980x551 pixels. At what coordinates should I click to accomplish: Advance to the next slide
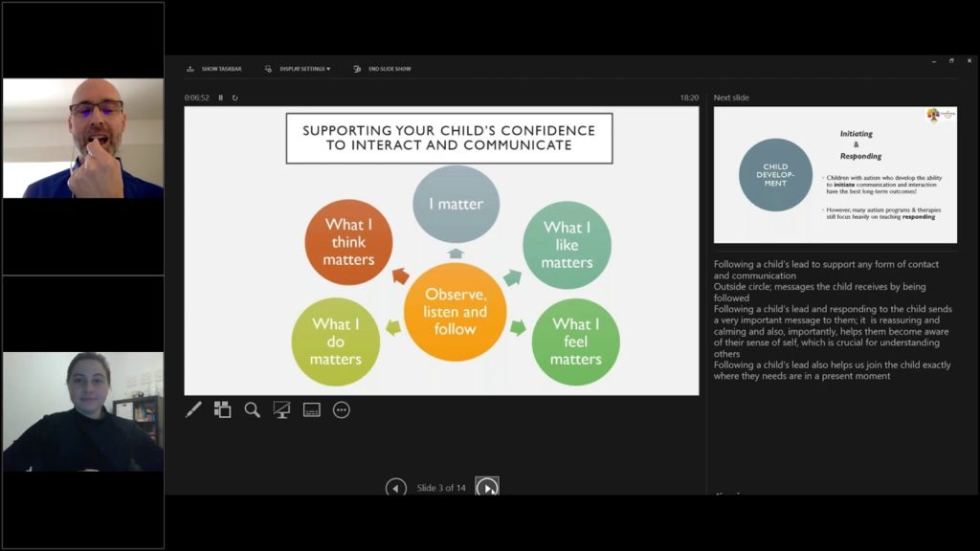(x=488, y=488)
